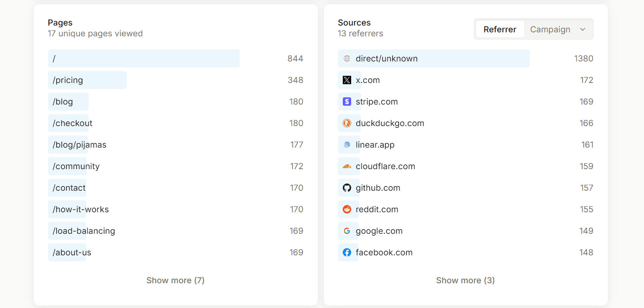Click the root '/' page bar
Viewport: 644px width, 308px height.
pos(143,59)
